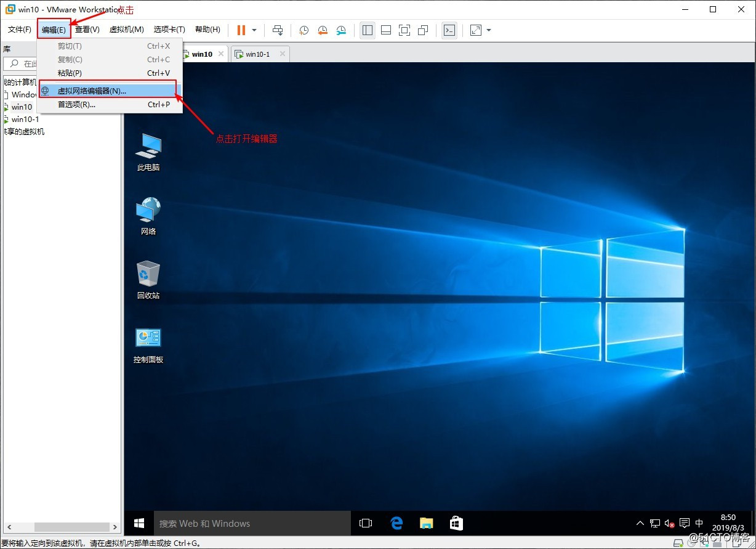Screen dimensions: 756x549
Task: Open the 虚拟机(M) menu
Action: (126, 30)
